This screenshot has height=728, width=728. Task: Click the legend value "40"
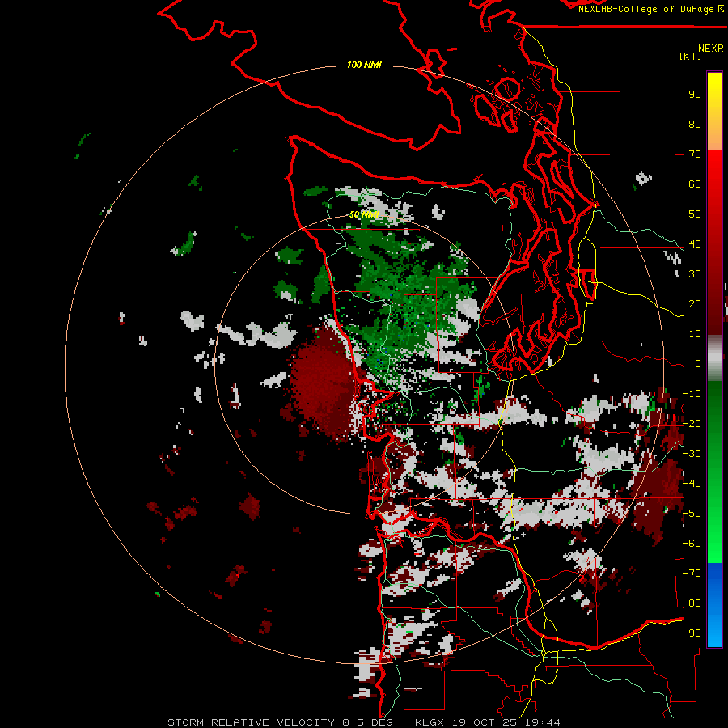695,244
